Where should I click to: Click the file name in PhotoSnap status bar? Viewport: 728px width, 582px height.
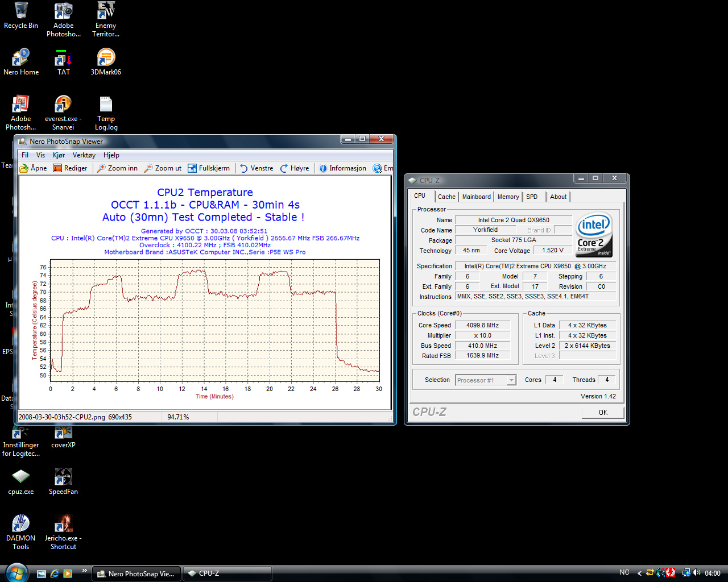pyautogui.click(x=61, y=417)
